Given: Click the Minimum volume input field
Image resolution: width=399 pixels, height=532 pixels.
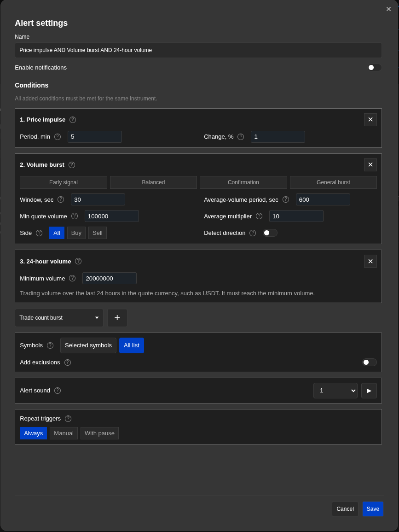Looking at the screenshot, I should pyautogui.click(x=110, y=278).
